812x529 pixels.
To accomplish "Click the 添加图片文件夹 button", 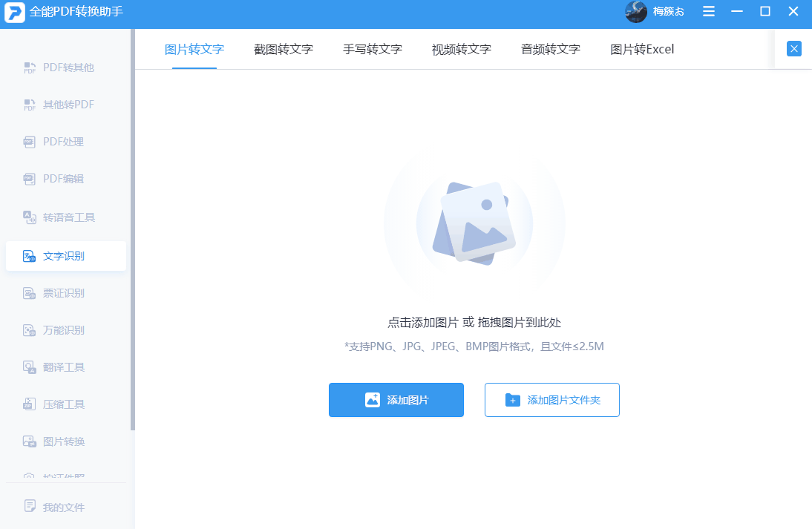I will [551, 400].
